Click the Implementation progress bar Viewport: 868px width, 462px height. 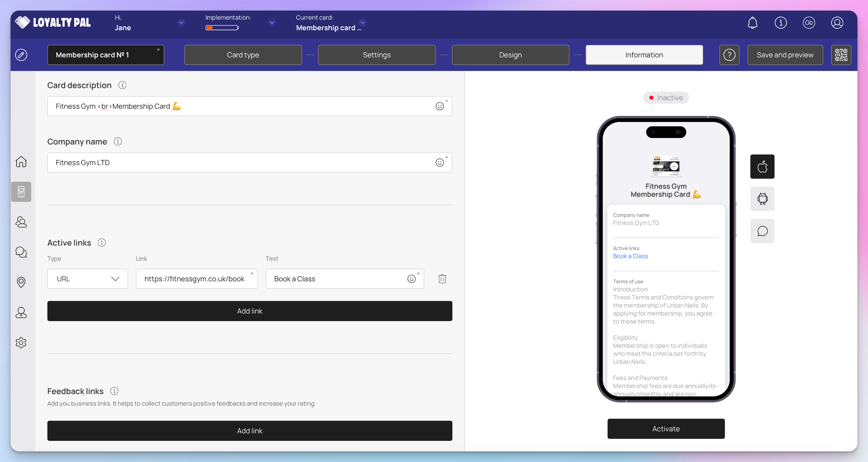222,28
